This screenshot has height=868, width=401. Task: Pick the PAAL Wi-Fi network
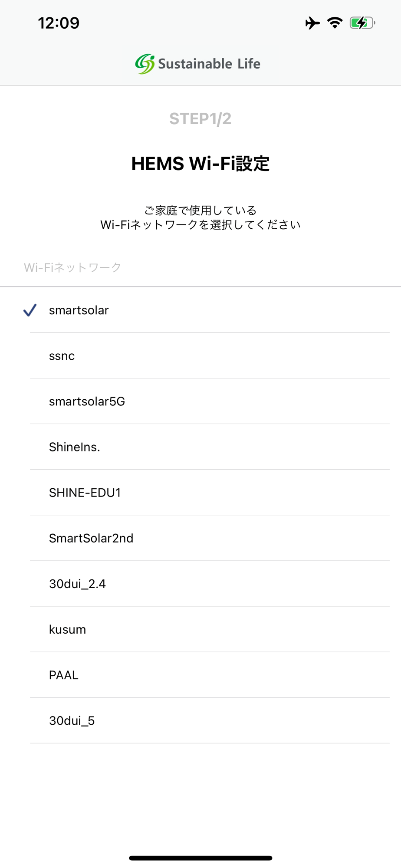64,675
